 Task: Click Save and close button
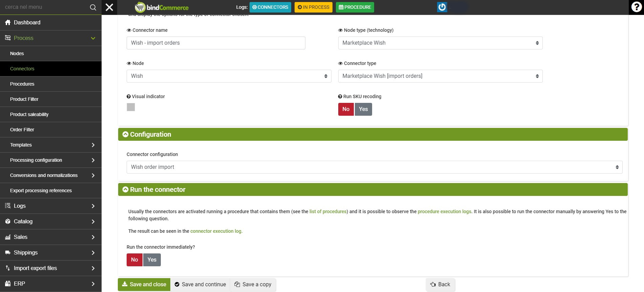click(144, 285)
